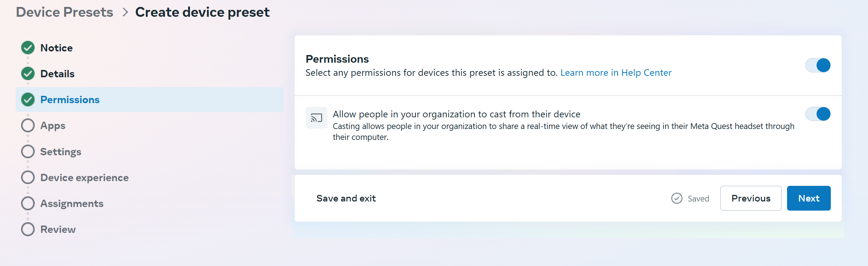This screenshot has height=266, width=868.
Task: Click the breadcrumb chevron after Device Presets
Action: [x=125, y=12]
